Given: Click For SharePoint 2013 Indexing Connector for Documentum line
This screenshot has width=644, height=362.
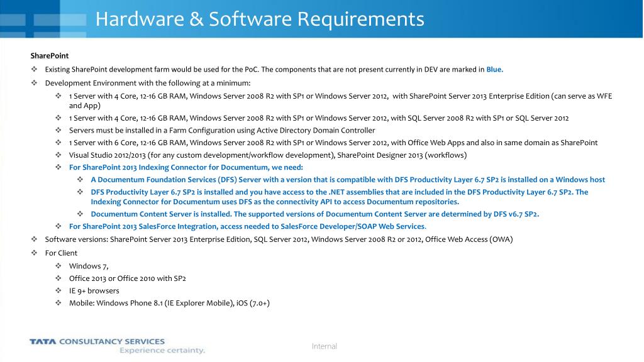Looking at the screenshot, I should [x=186, y=167].
